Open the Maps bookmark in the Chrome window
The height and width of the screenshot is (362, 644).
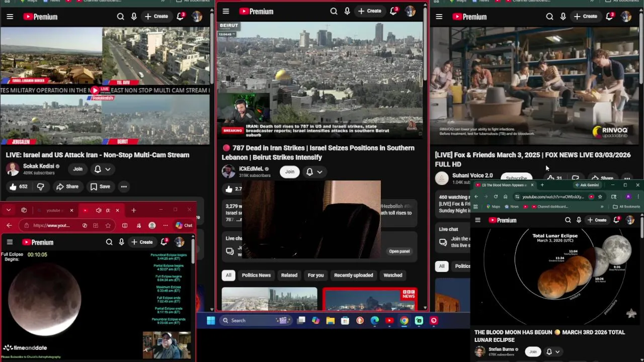tap(493, 207)
